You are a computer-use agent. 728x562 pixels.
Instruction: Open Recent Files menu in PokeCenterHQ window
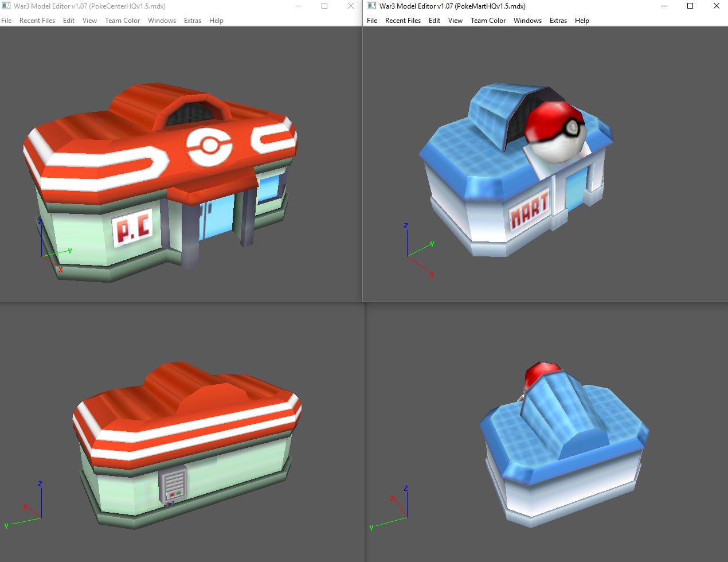pyautogui.click(x=37, y=21)
